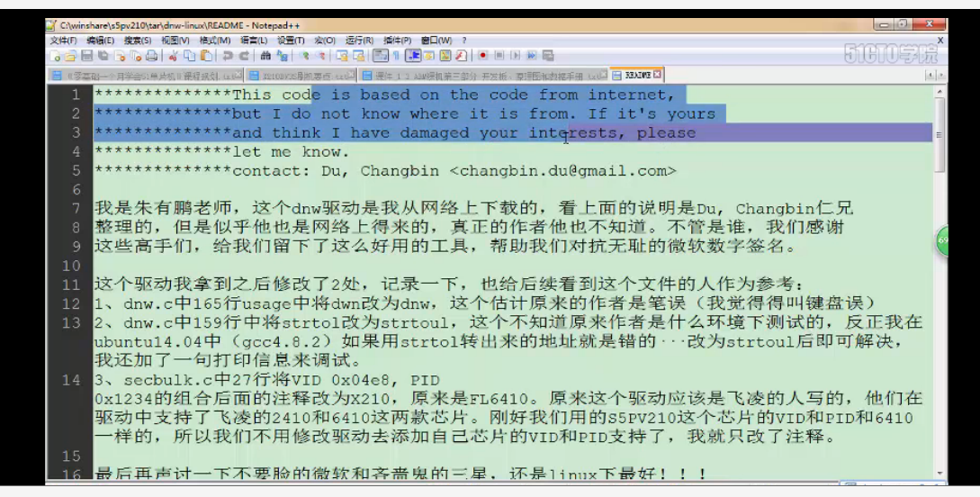Image resolution: width=980 pixels, height=497 pixels.
Task: Click the vertical scrollbar thumb
Action: pyautogui.click(x=939, y=134)
